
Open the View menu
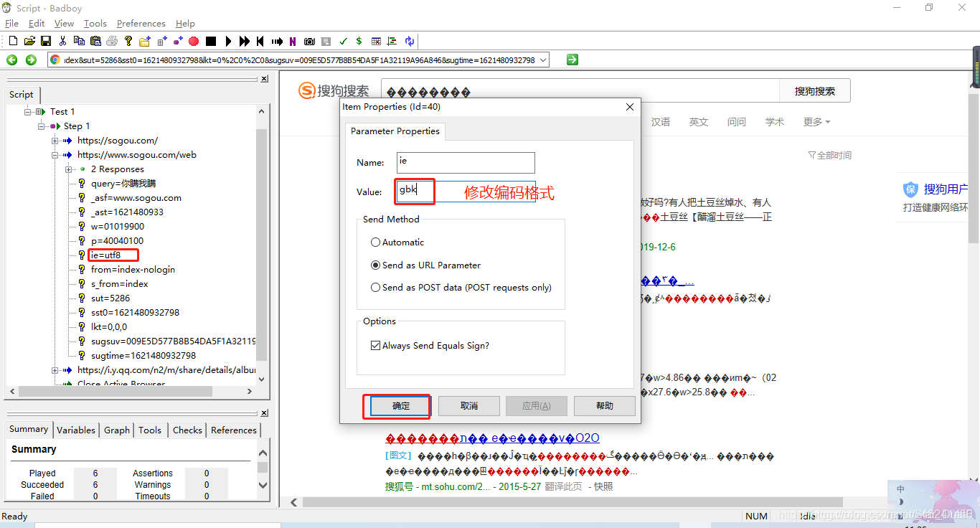(64, 24)
